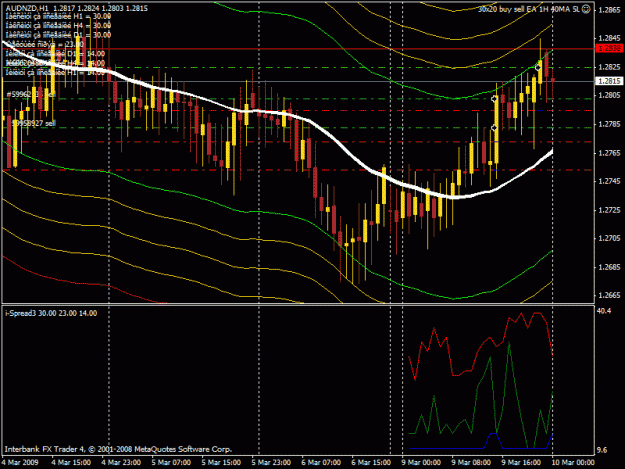Click the '9 Mar 00:00' time axis label

(x=421, y=462)
